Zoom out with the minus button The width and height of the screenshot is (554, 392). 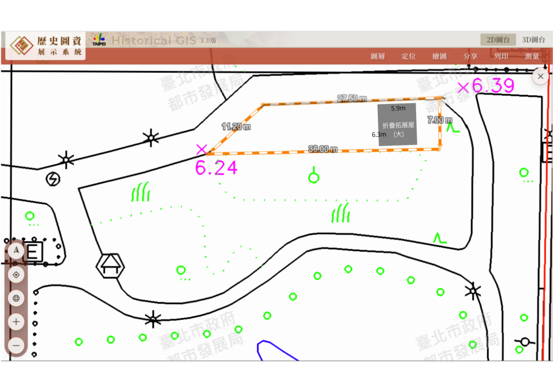point(16,345)
